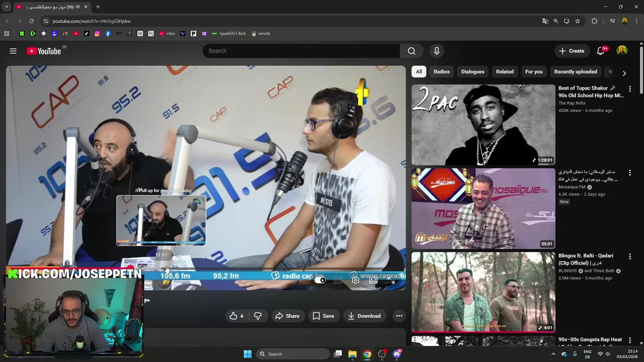Image resolution: width=644 pixels, height=362 pixels.
Task: Open the SparkGG1 Kick bookmark
Action: tap(229, 34)
